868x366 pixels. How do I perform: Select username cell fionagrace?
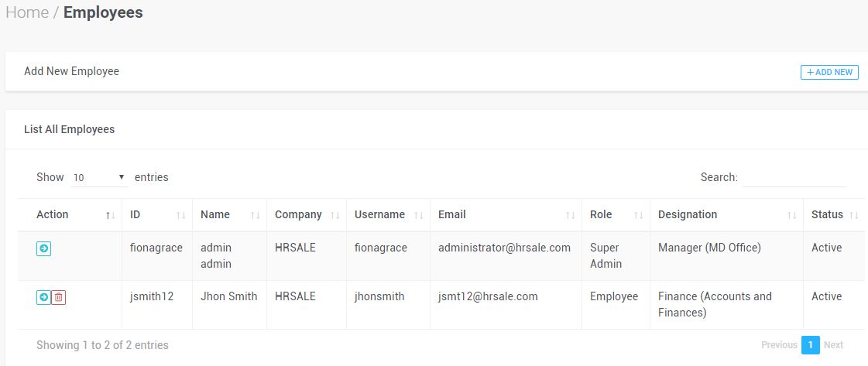381,248
